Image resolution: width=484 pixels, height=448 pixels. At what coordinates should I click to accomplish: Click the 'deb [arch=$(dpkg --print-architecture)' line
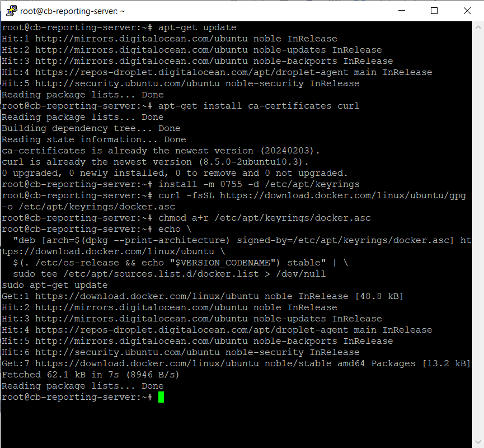[242, 240]
